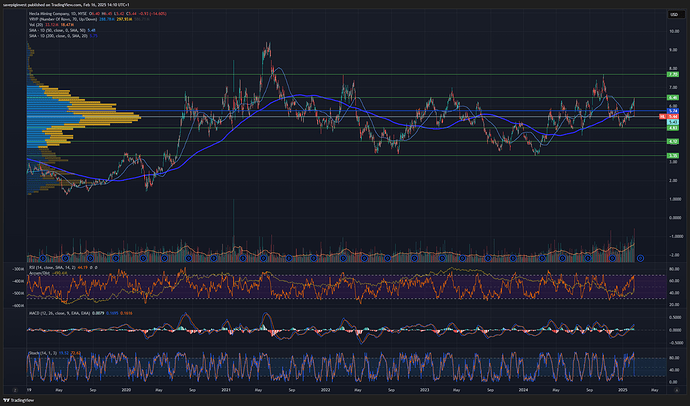Click the -0.5000 value on MACD scale
The width and height of the screenshot is (690, 406).
(x=675, y=342)
